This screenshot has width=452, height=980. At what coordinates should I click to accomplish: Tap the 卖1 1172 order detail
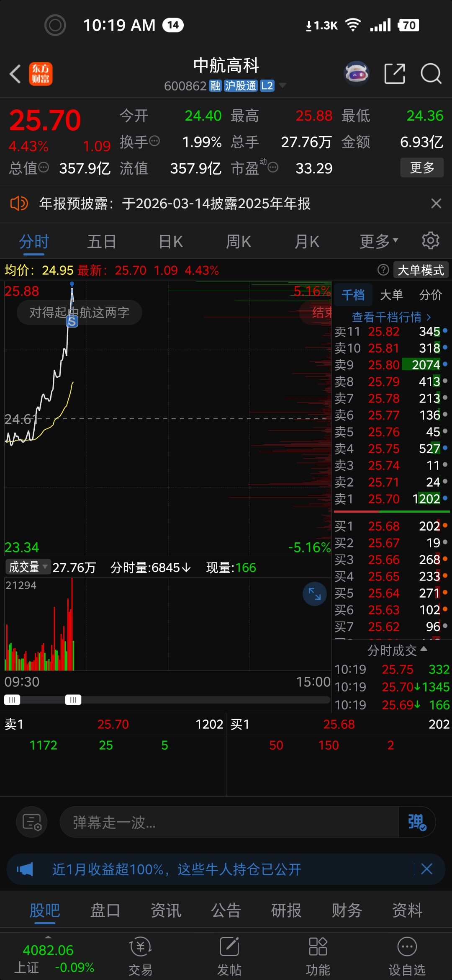coord(43,745)
